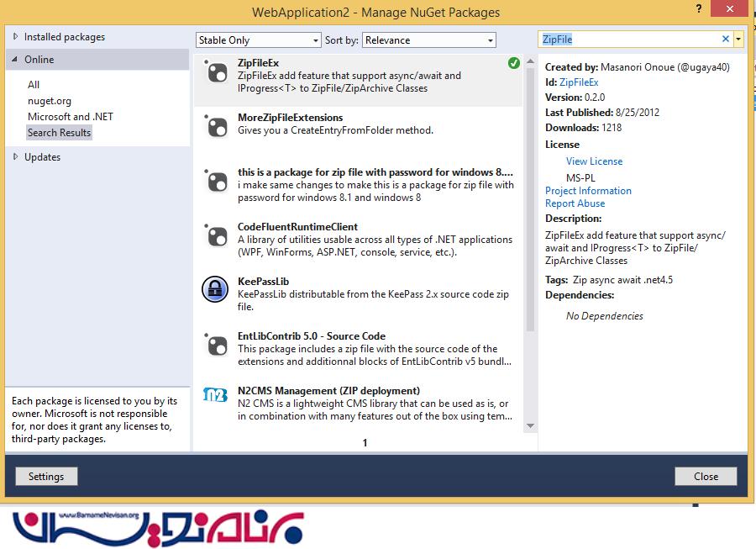The width and height of the screenshot is (756, 549).
Task: Click the ZipFileEx package icon
Action: 216,71
